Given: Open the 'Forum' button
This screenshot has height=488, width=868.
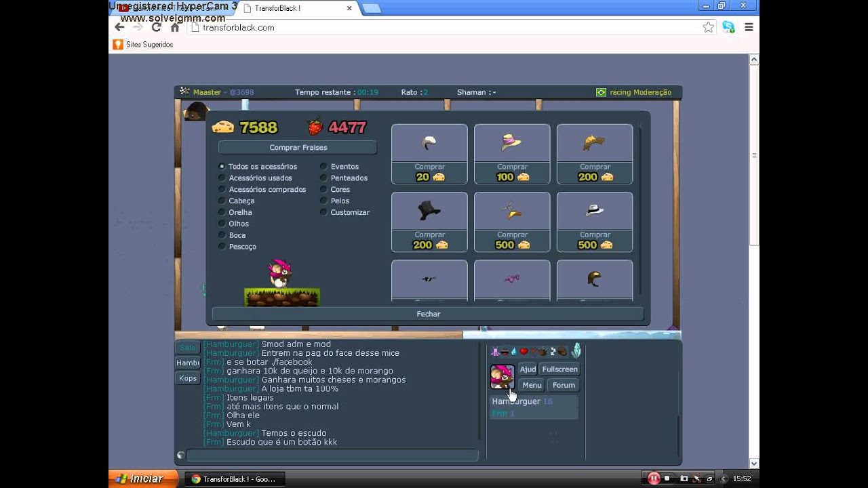Looking at the screenshot, I should click(564, 385).
